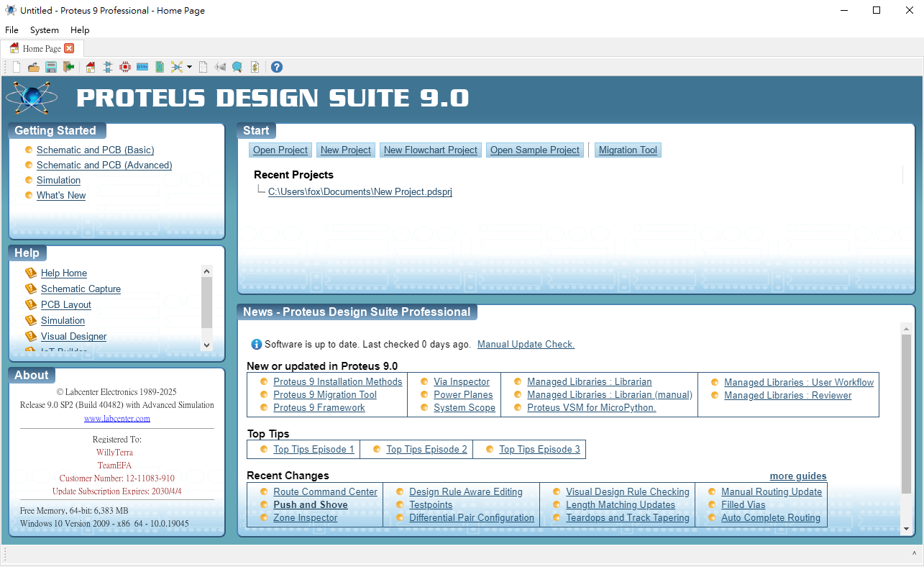Viewport: 924px width, 567px height.
Task: Open Simulation under Getting Started
Action: (58, 180)
